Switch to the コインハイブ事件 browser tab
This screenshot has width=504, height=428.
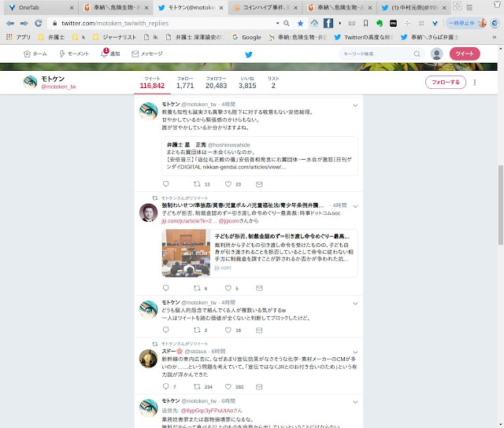tap(265, 7)
